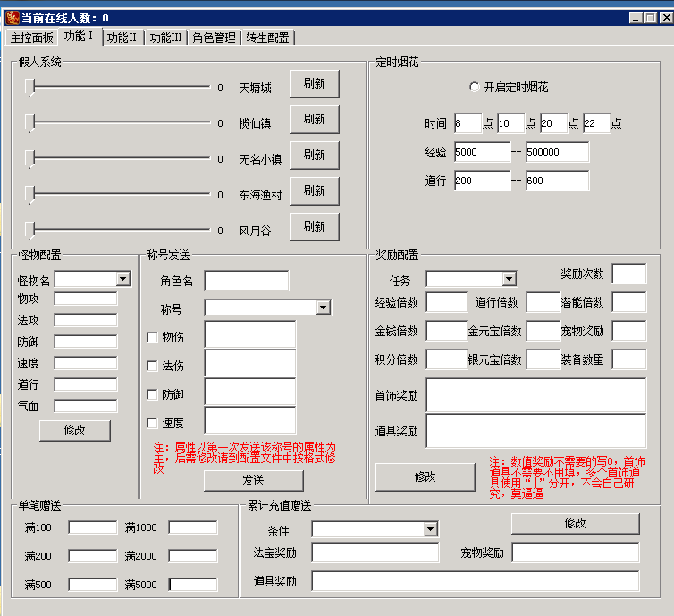This screenshot has height=616, width=674.
Task: Click 刷新 button for 天墉城
Action: [314, 84]
